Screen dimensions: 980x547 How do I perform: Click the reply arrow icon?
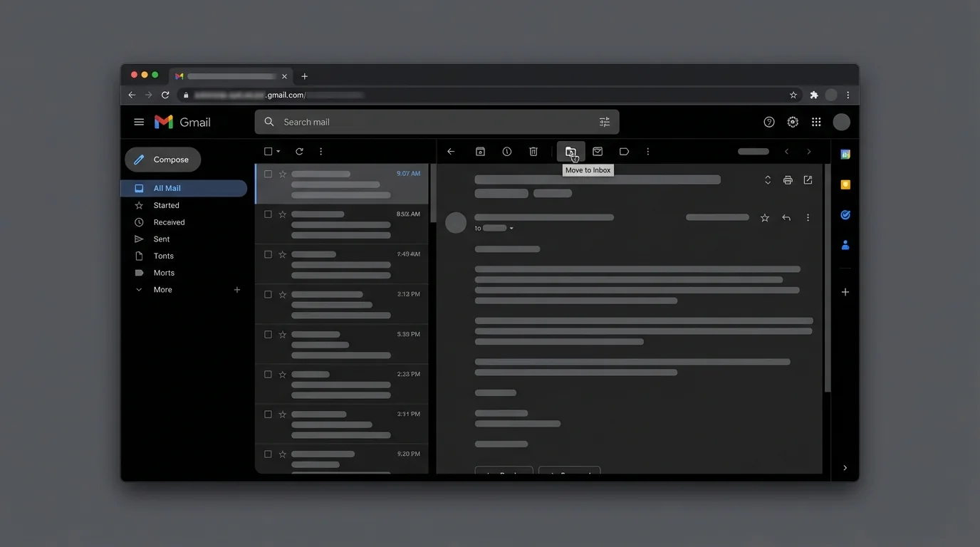pyautogui.click(x=786, y=218)
